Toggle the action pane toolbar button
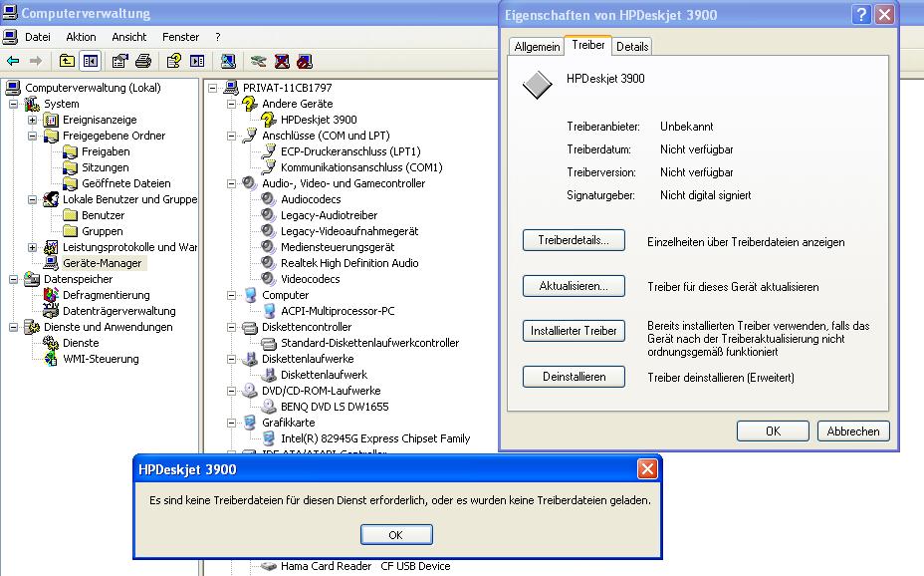The height and width of the screenshot is (576, 924). click(x=197, y=61)
